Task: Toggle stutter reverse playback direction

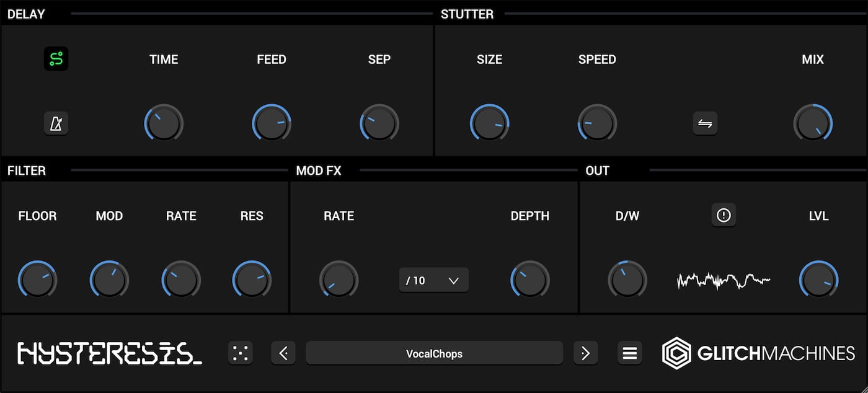Action: coord(705,123)
